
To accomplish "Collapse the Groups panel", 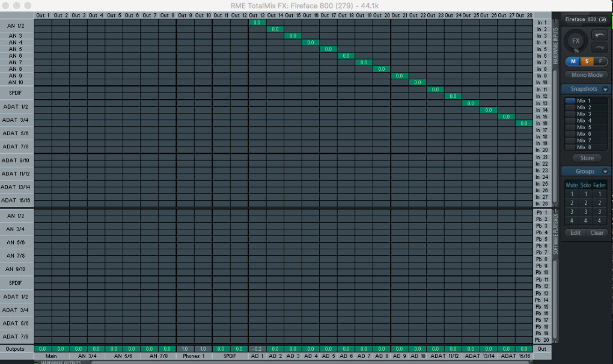I will click(x=605, y=171).
